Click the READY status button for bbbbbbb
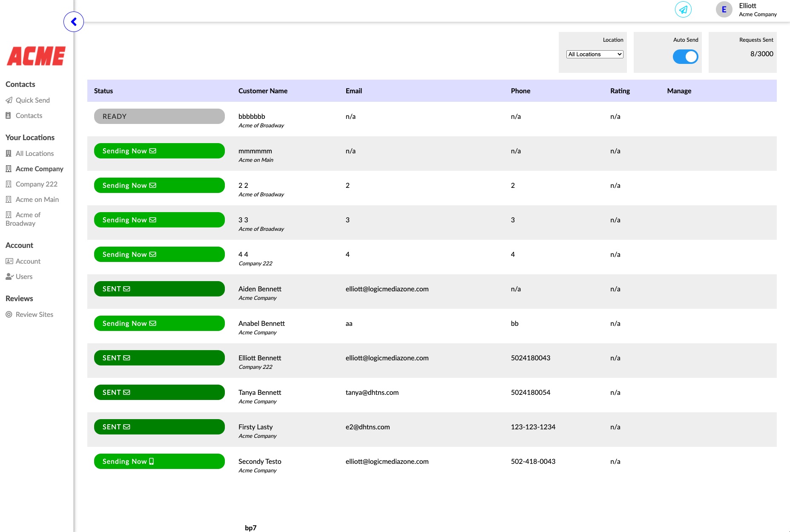The height and width of the screenshot is (532, 790). [x=159, y=116]
